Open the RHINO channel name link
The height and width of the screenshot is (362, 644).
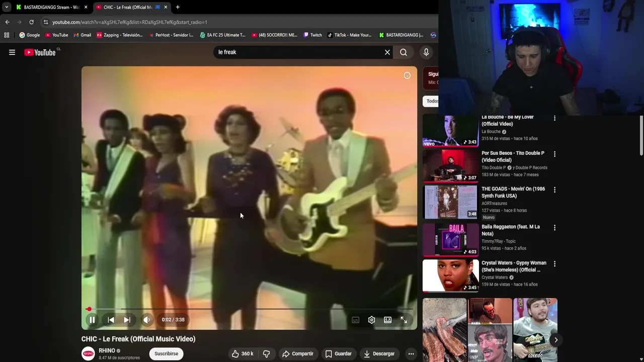107,350
